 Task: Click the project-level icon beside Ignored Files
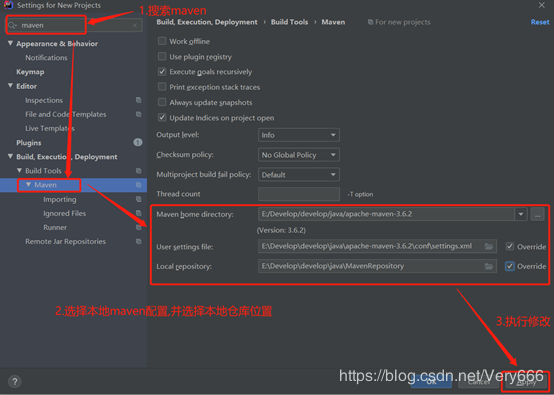(x=138, y=213)
